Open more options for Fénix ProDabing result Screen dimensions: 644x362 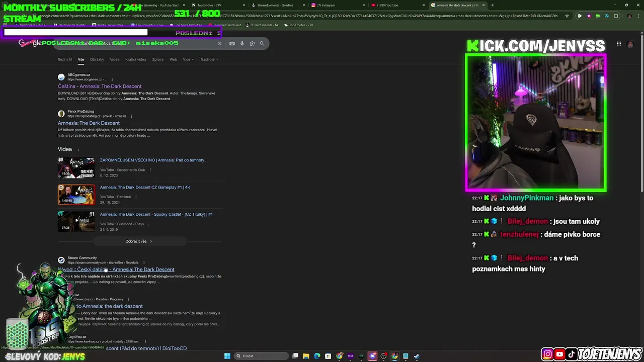point(131,116)
